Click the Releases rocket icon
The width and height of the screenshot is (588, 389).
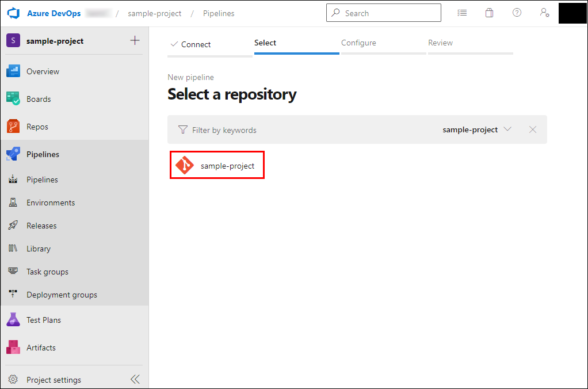click(13, 226)
